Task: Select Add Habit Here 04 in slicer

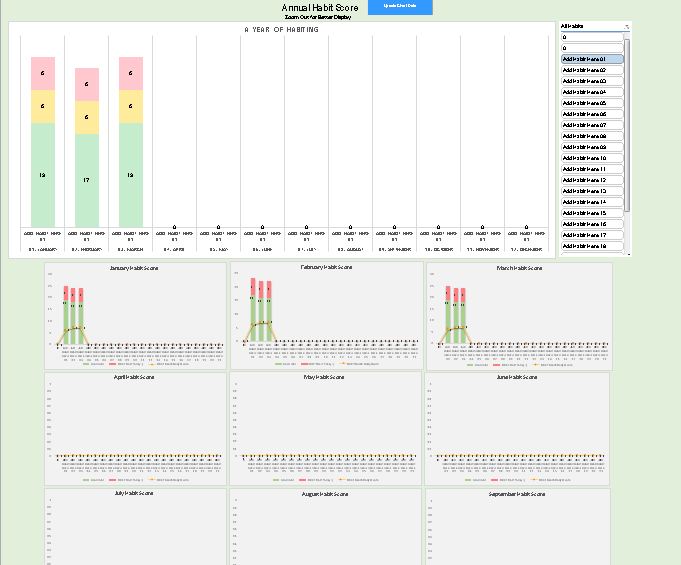Action: coord(592,92)
